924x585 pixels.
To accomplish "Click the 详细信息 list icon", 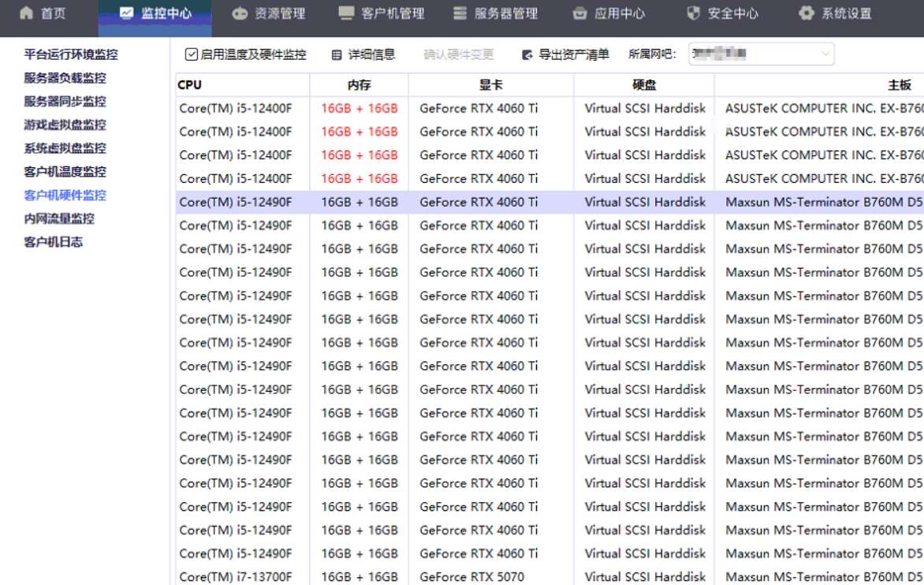I will [x=337, y=54].
